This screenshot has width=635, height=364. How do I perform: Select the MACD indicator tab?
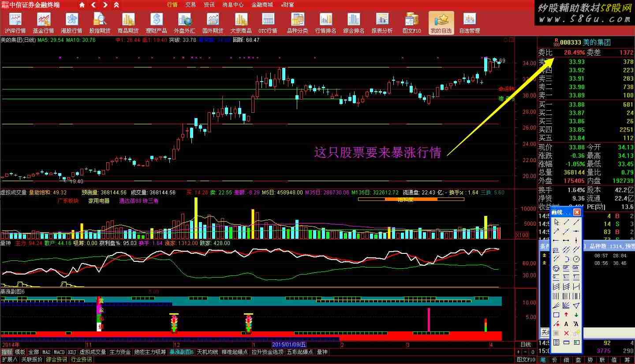[59, 352]
